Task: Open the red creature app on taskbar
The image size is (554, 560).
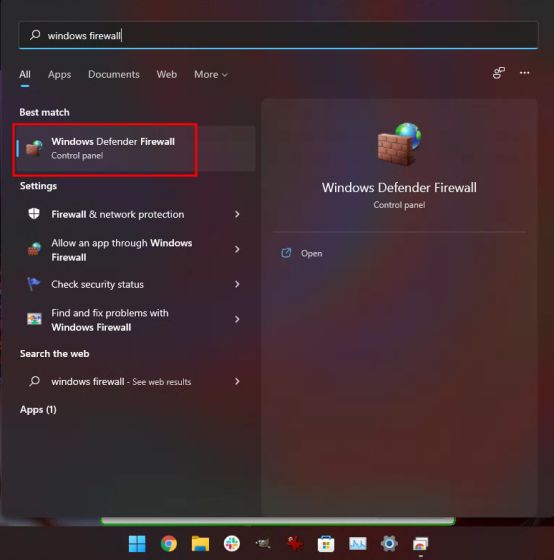Action: point(294,544)
